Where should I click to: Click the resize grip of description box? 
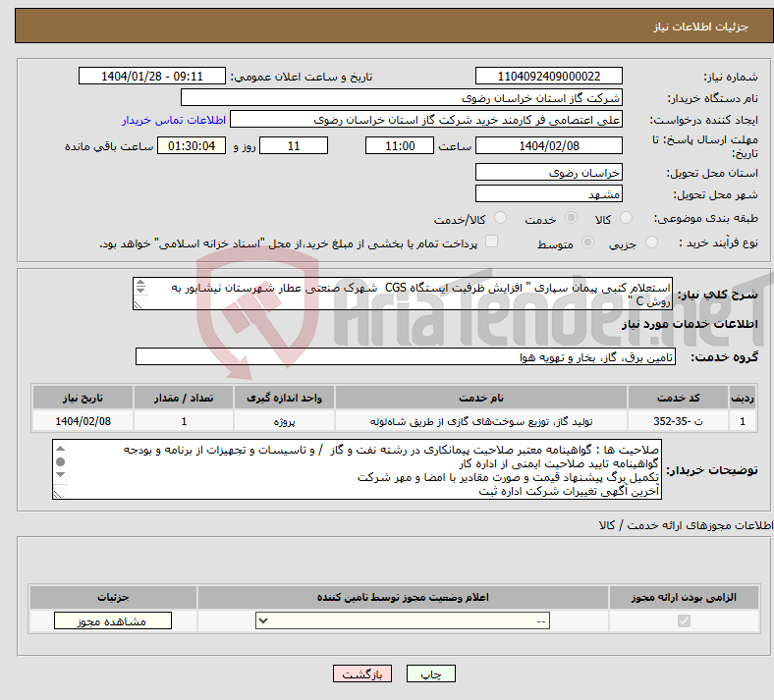tap(138, 305)
